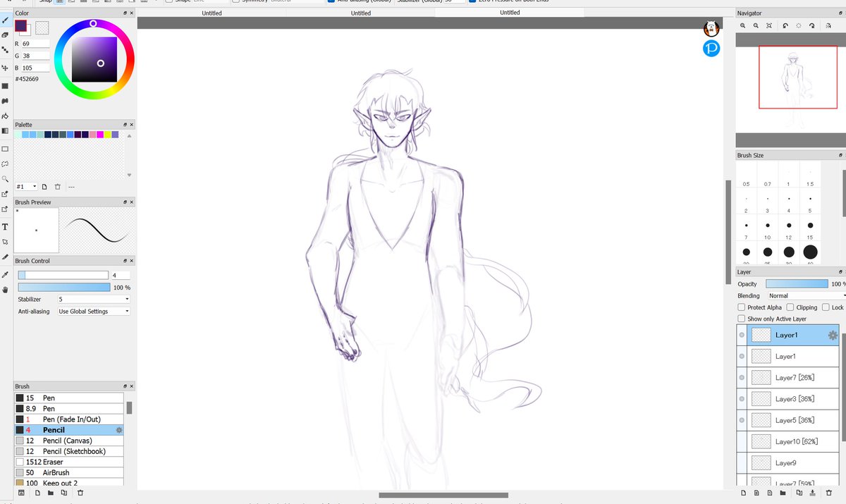Rotate canvas right in Navigator

point(812,25)
